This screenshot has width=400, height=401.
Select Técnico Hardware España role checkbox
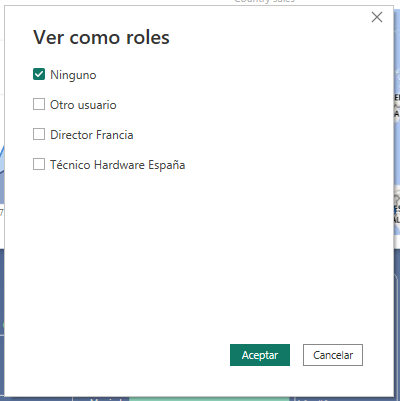click(39, 164)
